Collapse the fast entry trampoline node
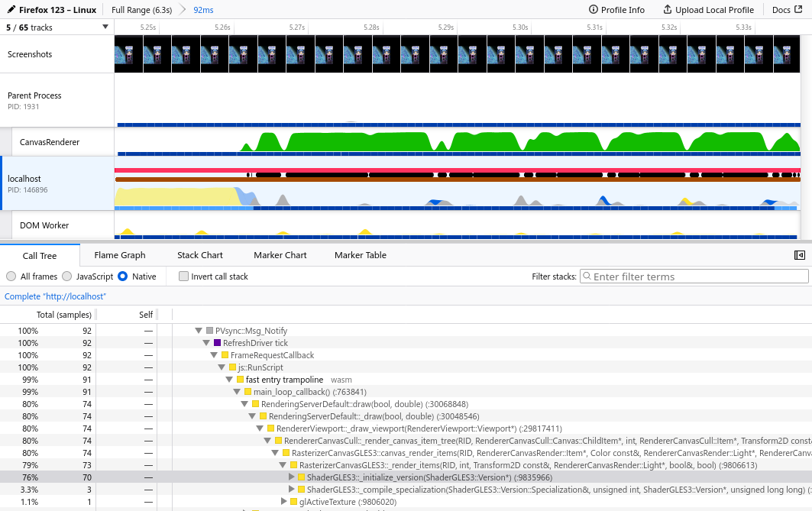This screenshot has width=812, height=511. click(x=229, y=380)
